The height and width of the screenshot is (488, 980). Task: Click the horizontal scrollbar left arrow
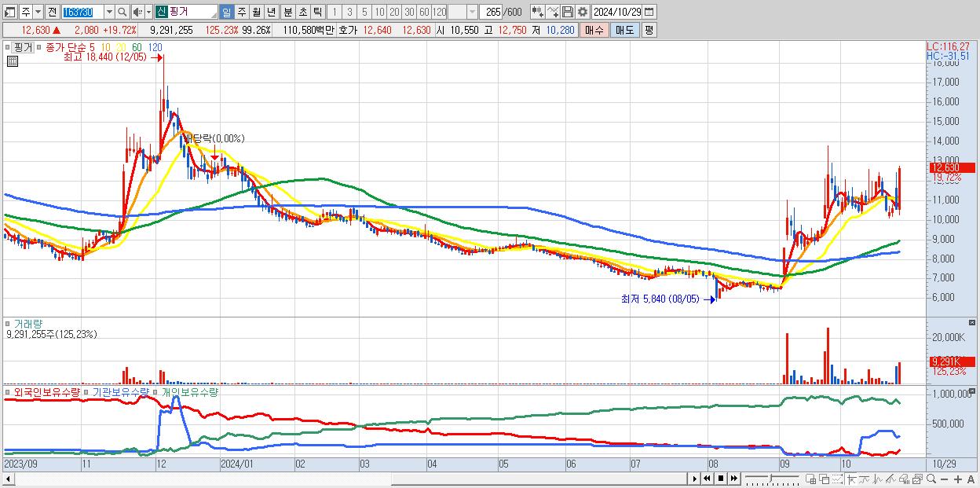pos(7,479)
